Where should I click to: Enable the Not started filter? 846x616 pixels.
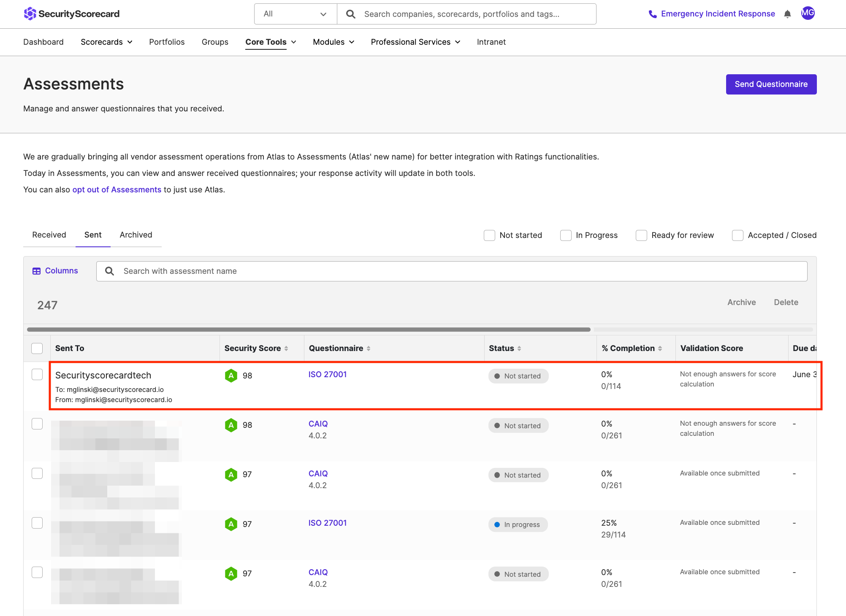coord(489,235)
